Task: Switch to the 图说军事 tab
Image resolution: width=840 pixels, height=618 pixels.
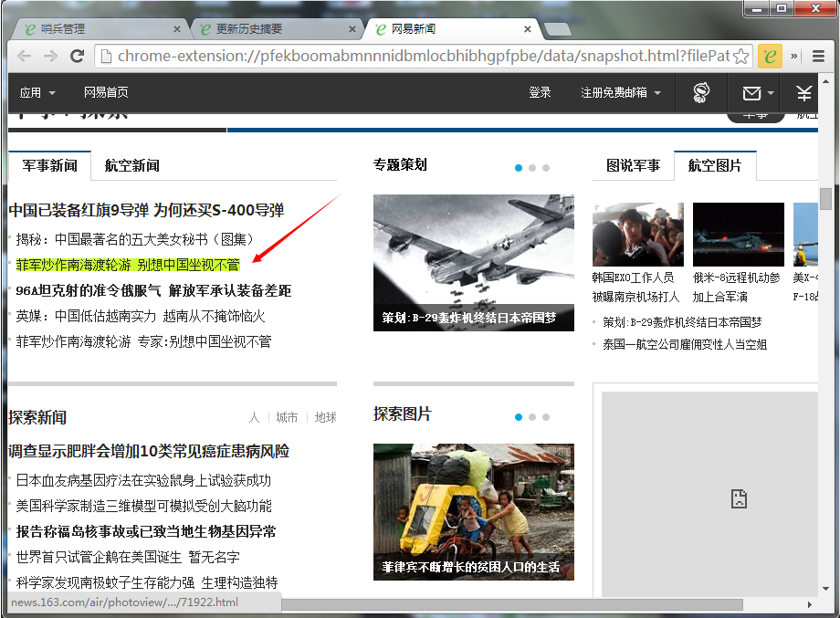Action: [x=633, y=165]
